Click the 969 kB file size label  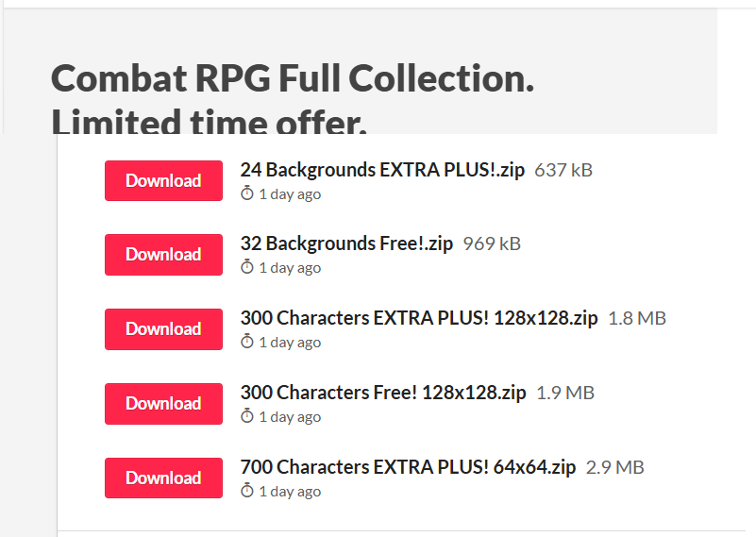(492, 243)
